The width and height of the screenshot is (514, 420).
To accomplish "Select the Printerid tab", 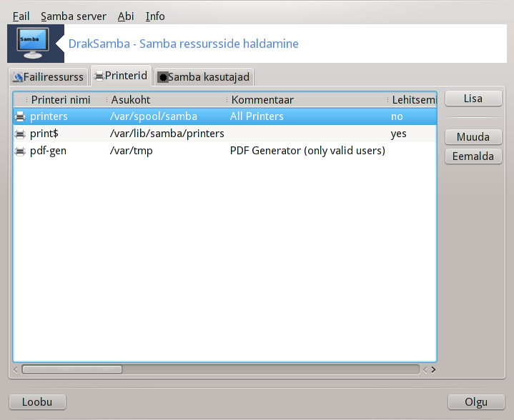I will pyautogui.click(x=121, y=76).
